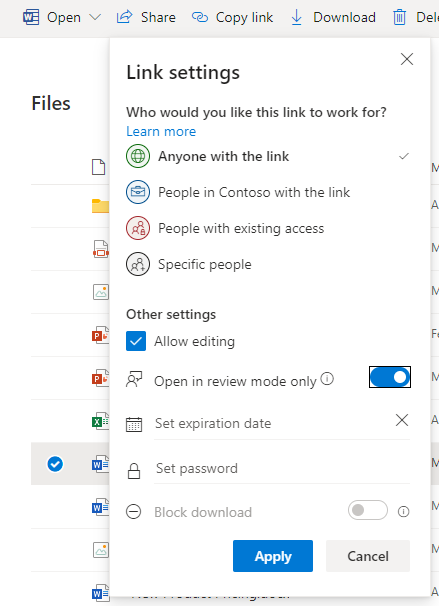This screenshot has height=606, width=439.
Task: Open the Learn more link
Action: click(x=161, y=131)
